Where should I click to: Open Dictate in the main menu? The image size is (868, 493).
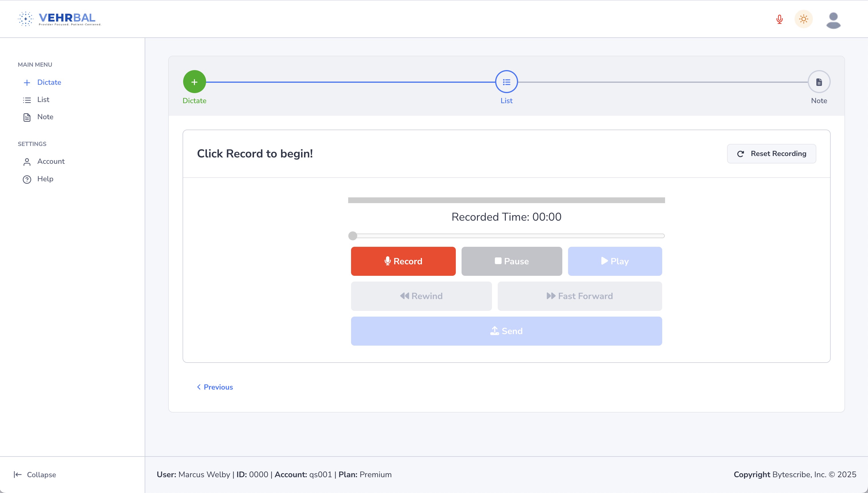point(49,82)
